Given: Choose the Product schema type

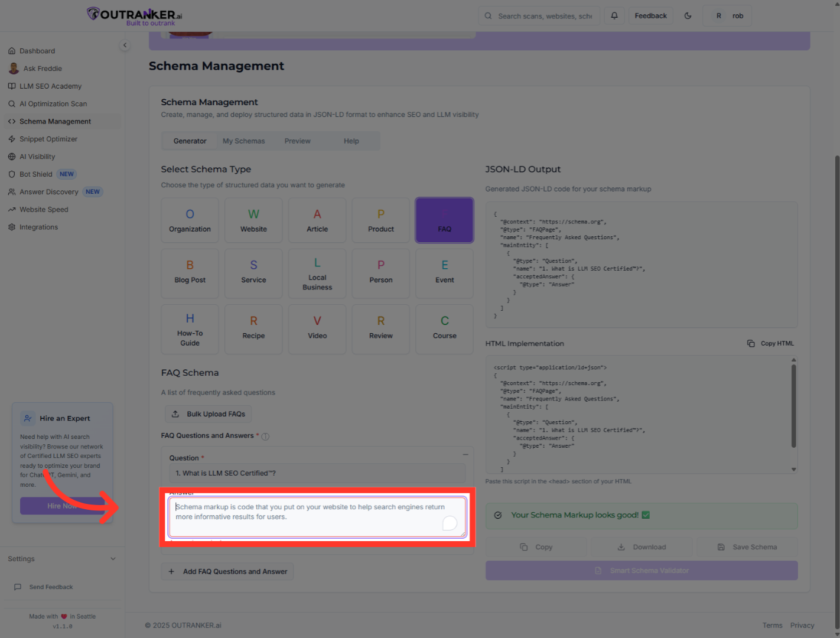Looking at the screenshot, I should point(381,220).
